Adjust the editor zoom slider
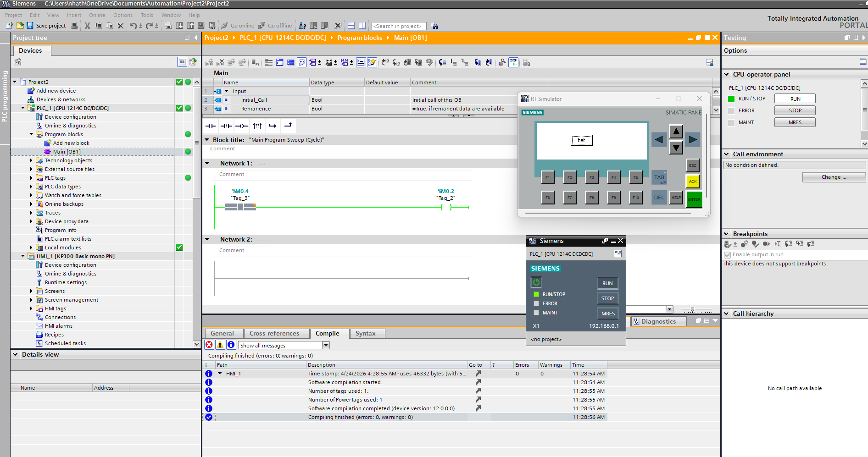868x457 pixels. point(692,310)
